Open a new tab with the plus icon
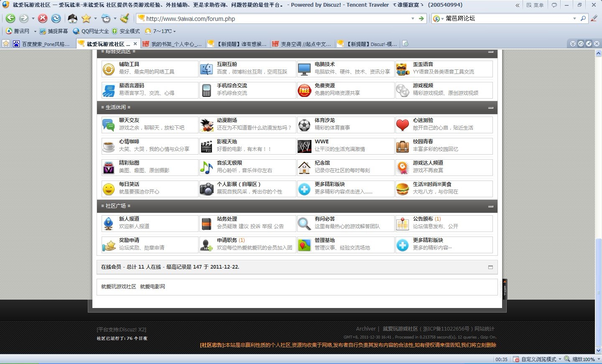The width and height of the screenshot is (602, 364). (x=405, y=43)
